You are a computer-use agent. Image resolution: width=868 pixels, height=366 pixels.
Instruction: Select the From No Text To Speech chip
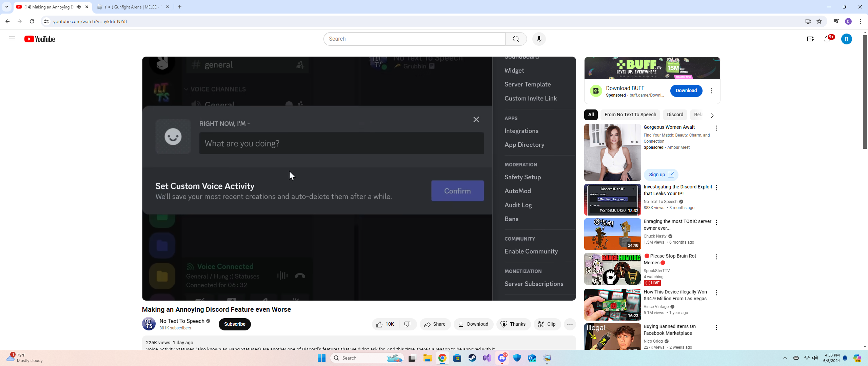(630, 115)
